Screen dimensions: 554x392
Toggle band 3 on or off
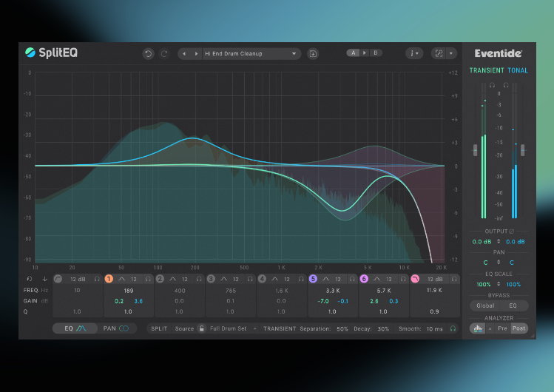click(211, 279)
